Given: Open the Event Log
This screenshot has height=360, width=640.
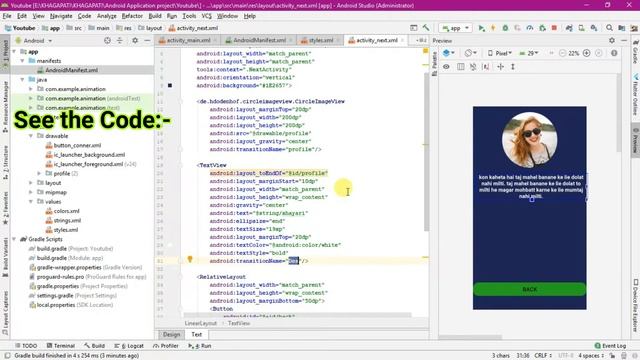Looking at the screenshot, I should [610, 346].
